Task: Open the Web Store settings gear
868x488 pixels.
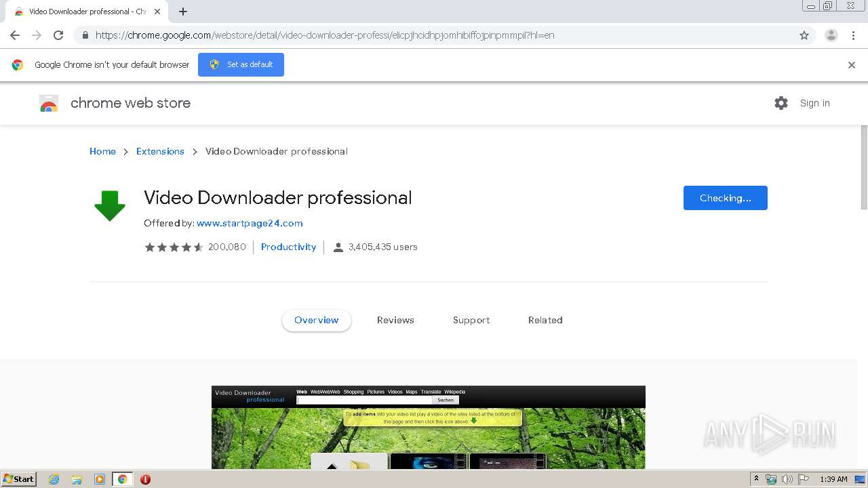Action: [781, 103]
